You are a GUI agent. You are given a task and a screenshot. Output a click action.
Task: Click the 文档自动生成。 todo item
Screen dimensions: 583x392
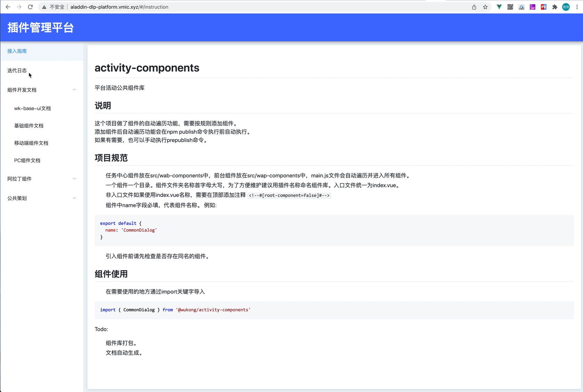[125, 353]
